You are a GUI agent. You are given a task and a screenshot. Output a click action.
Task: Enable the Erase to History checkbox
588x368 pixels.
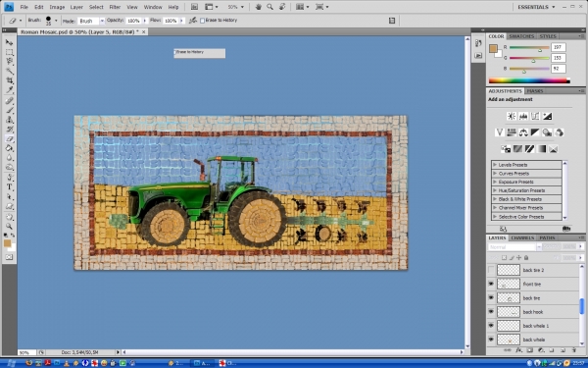tap(202, 21)
